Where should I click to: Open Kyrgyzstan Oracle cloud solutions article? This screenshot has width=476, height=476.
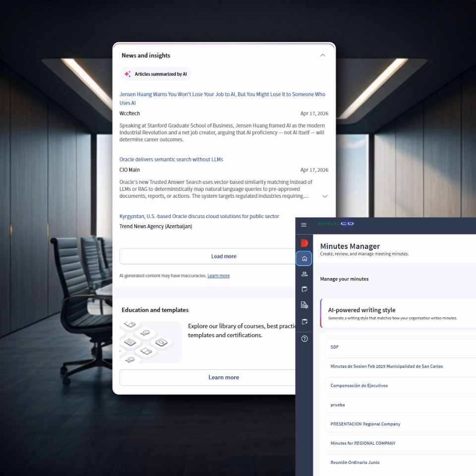[199, 216]
